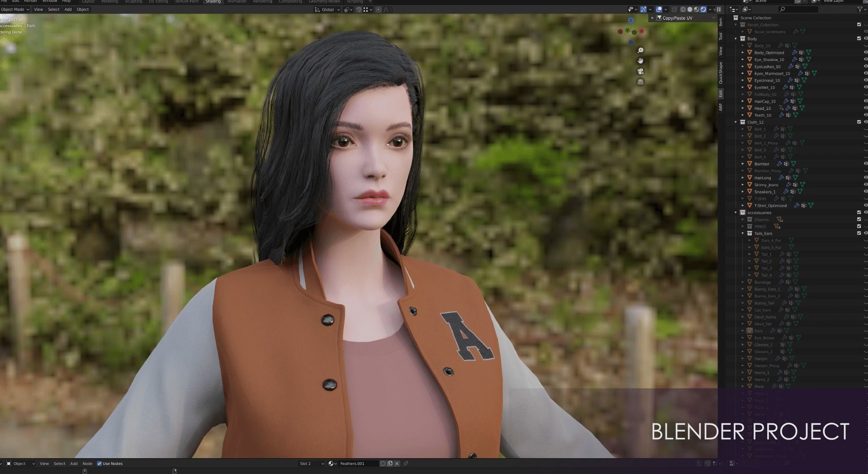Hide the HairLong object with eye icon
868x474 pixels.
tap(866, 178)
